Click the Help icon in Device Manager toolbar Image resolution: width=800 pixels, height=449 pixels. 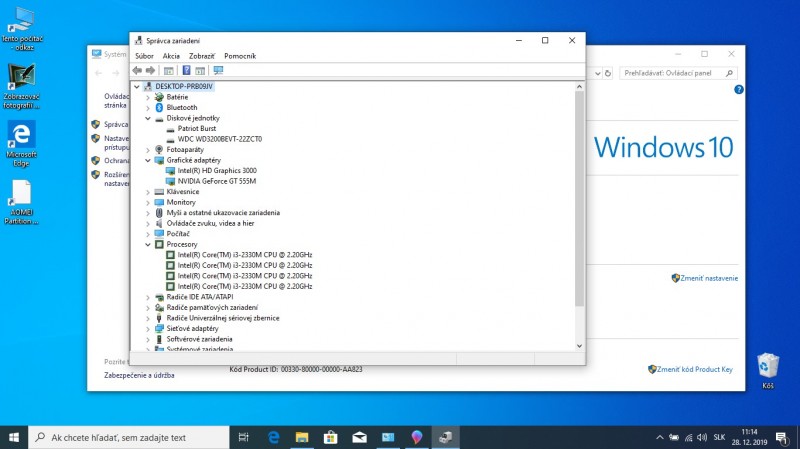pos(186,71)
